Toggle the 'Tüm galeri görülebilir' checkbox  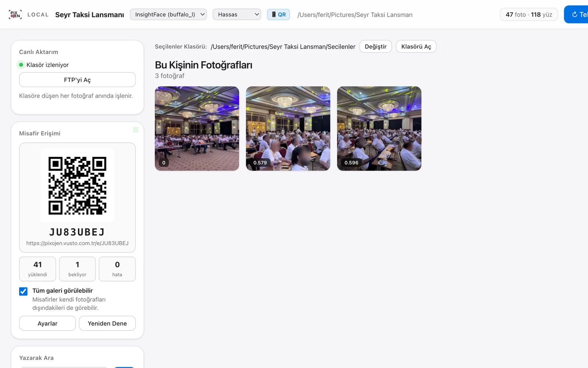[23, 291]
